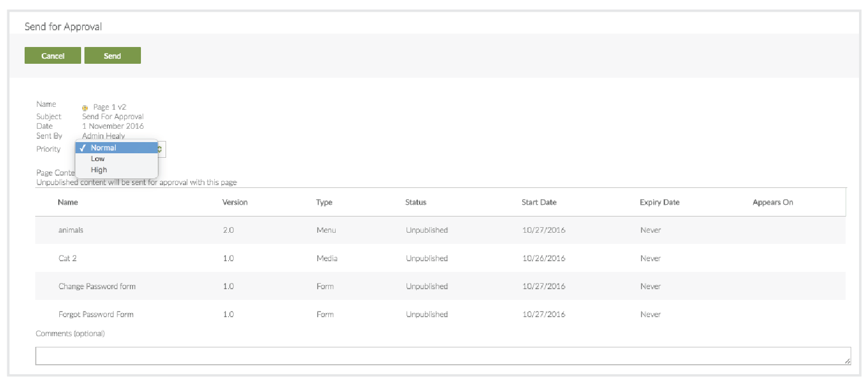Click the Status column header
The width and height of the screenshot is (868, 386).
pos(416,203)
